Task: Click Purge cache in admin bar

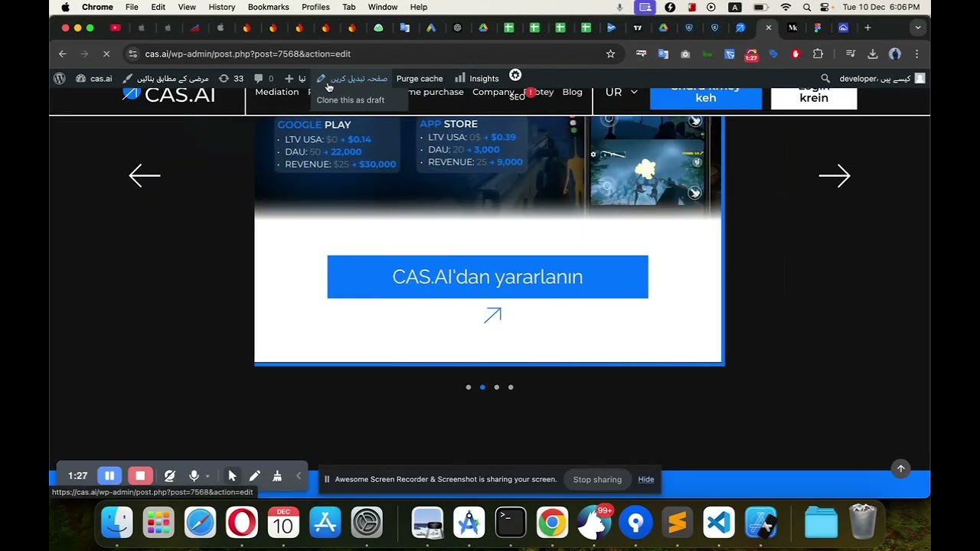Action: point(420,78)
